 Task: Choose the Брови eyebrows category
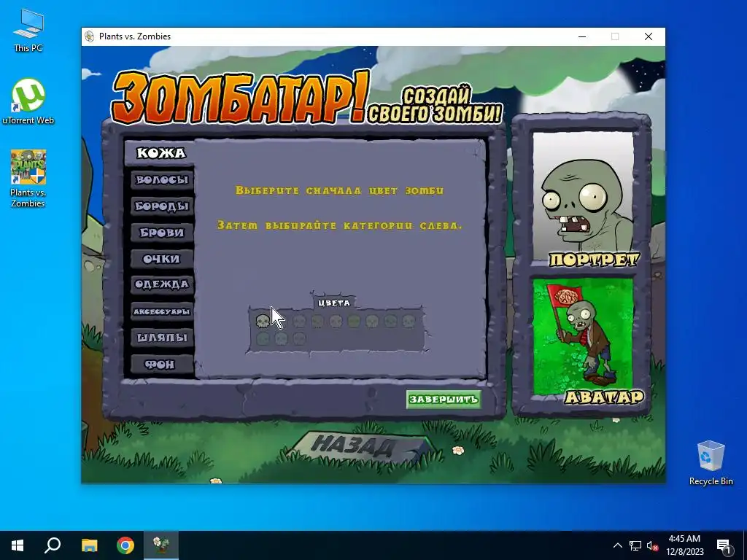[162, 233]
